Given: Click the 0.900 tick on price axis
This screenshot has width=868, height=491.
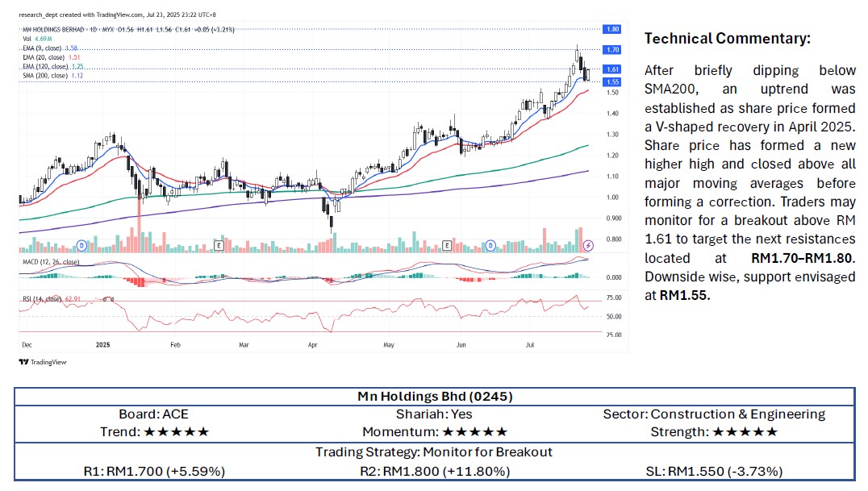Looking at the screenshot, I should point(613,218).
